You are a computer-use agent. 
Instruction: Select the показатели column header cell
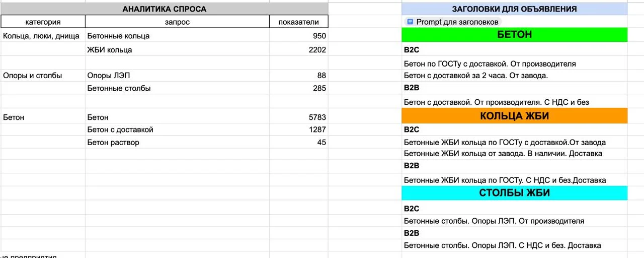click(299, 22)
